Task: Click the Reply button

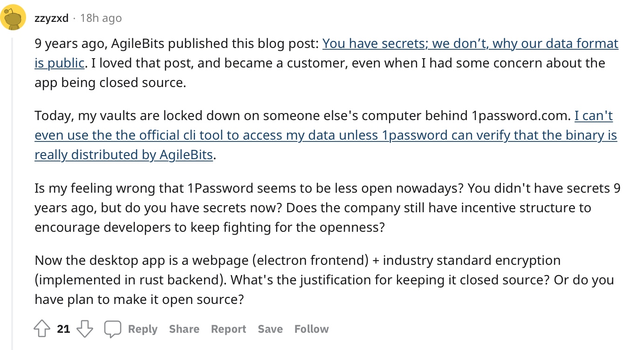Action: (143, 329)
